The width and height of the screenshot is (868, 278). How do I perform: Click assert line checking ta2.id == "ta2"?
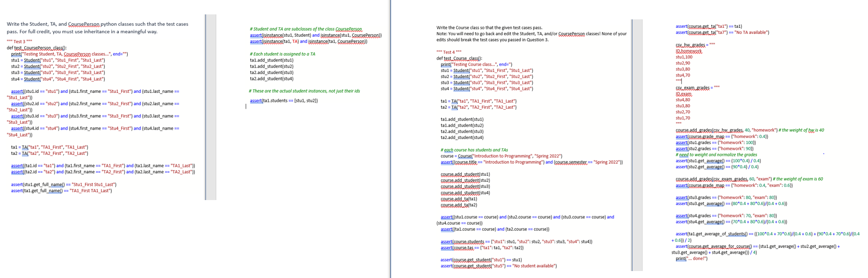pos(103,172)
